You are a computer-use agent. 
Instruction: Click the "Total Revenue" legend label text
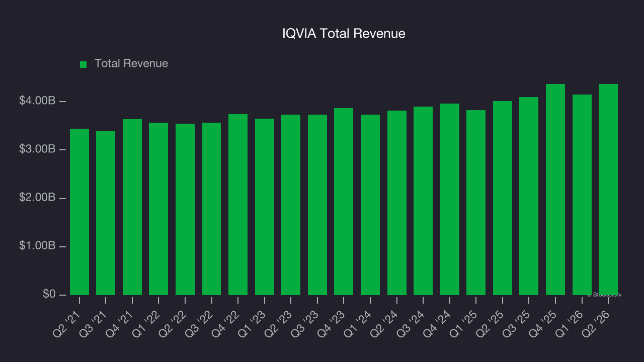pos(131,64)
